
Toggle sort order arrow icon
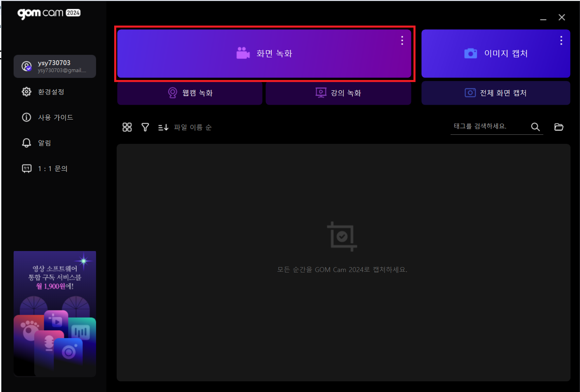(163, 127)
